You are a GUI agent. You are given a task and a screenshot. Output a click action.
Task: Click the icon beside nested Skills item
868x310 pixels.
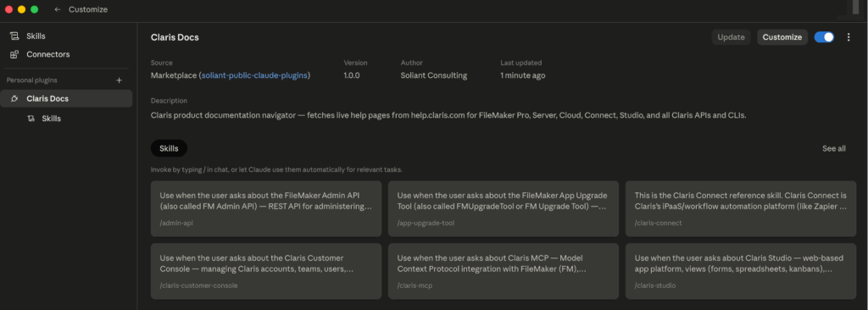pyautogui.click(x=31, y=119)
